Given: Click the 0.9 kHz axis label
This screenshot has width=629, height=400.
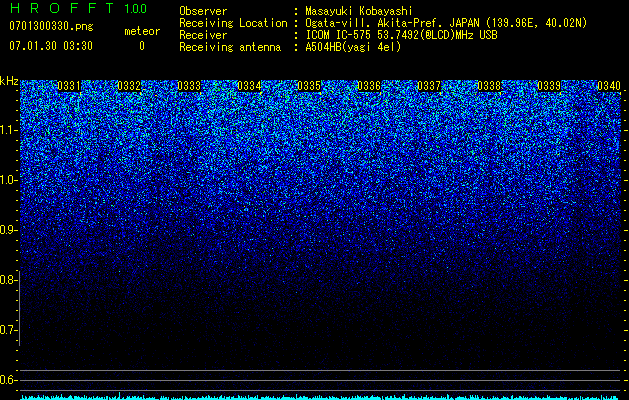Looking at the screenshot, I should (x=7, y=230).
